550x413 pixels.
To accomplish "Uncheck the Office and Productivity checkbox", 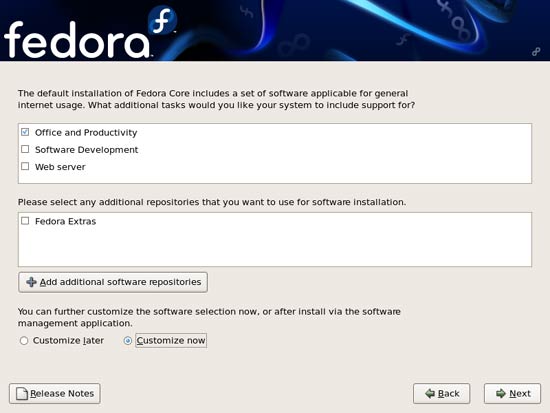I will coord(25,132).
